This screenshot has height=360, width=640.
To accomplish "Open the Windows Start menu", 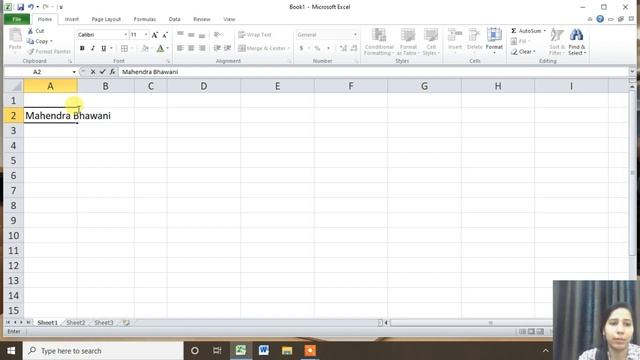I will pyautogui.click(x=11, y=351).
